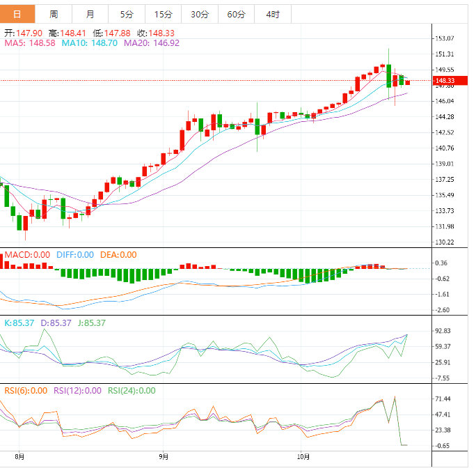Click the 开:147.90 open price value
Screen dimensions: 476x473
24,33
